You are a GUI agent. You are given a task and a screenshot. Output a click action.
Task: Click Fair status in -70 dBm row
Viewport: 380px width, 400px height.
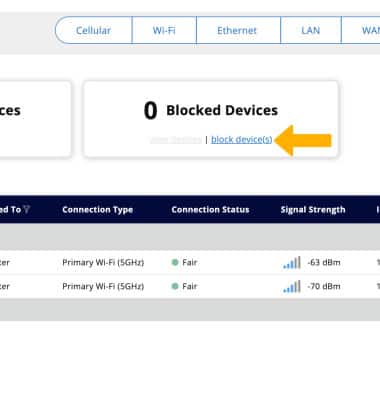coord(190,286)
